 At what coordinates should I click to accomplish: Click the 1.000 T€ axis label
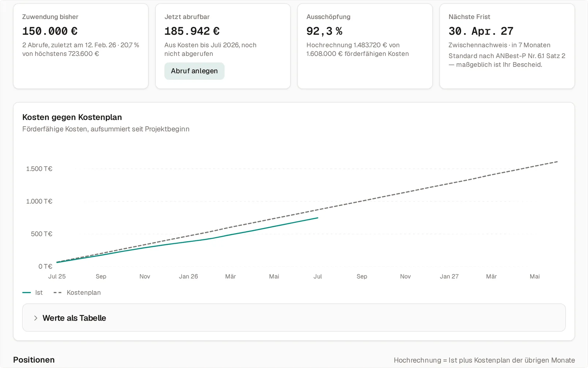click(x=39, y=201)
